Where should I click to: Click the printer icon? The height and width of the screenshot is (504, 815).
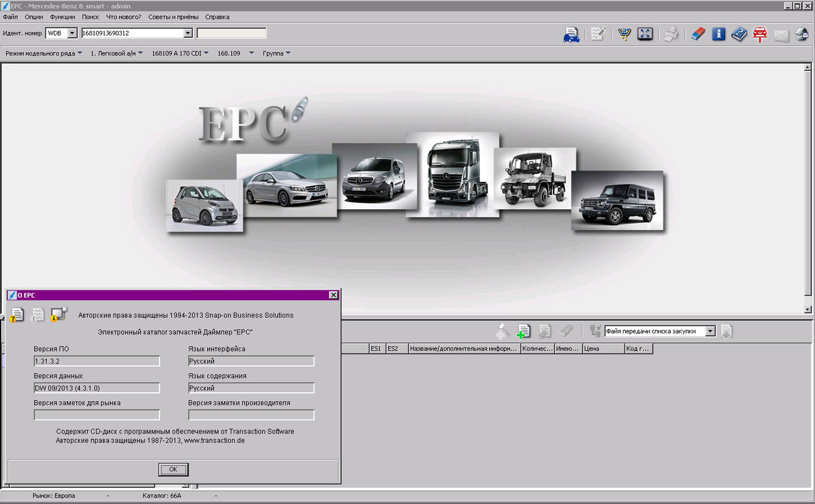[671, 34]
